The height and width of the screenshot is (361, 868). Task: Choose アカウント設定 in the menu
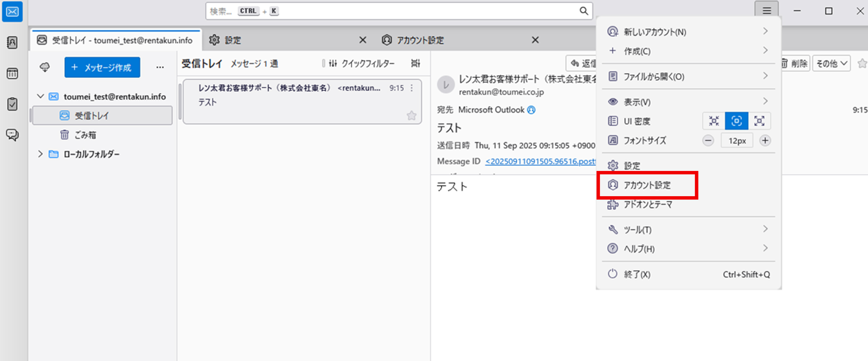[x=647, y=185]
